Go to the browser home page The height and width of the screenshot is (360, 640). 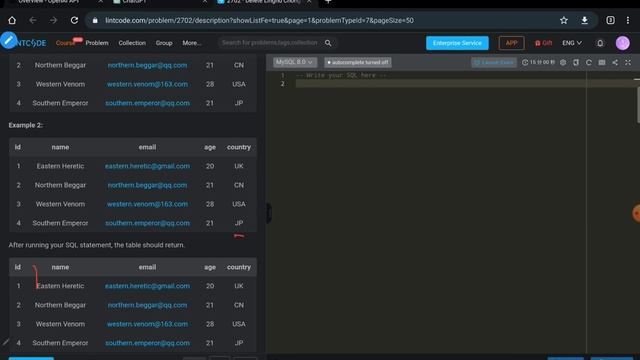pos(12,20)
